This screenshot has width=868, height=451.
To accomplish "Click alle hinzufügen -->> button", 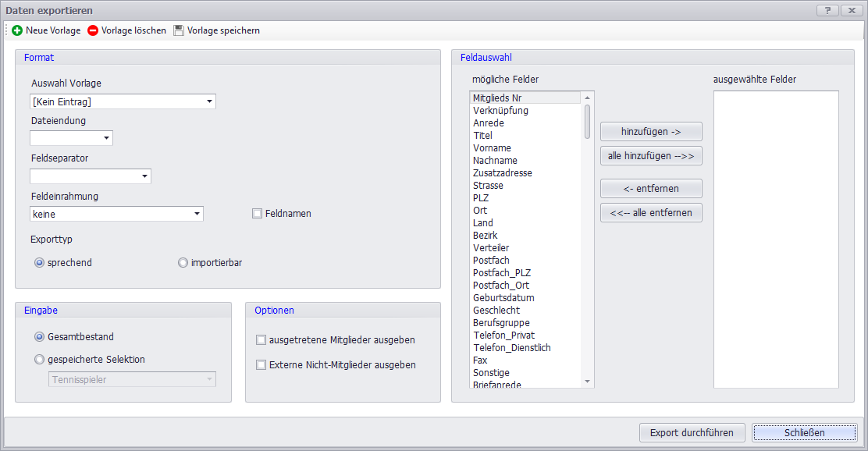I will [651, 156].
